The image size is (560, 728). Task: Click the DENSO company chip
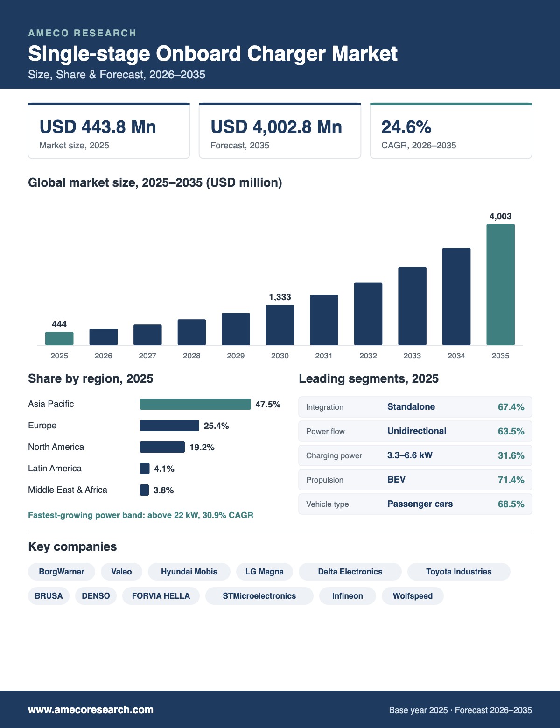click(x=96, y=596)
